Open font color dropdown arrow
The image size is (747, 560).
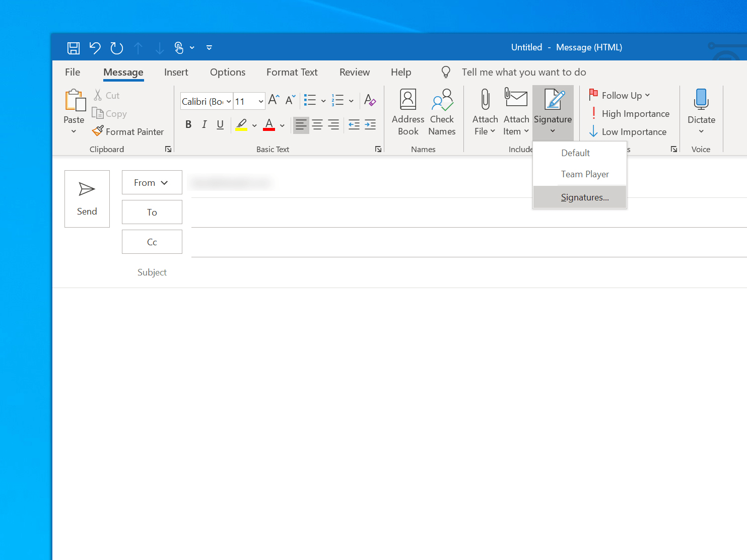(x=282, y=125)
